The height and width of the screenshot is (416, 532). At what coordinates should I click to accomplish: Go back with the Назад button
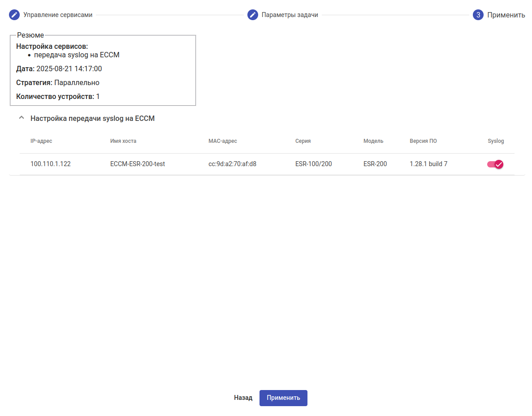243,398
